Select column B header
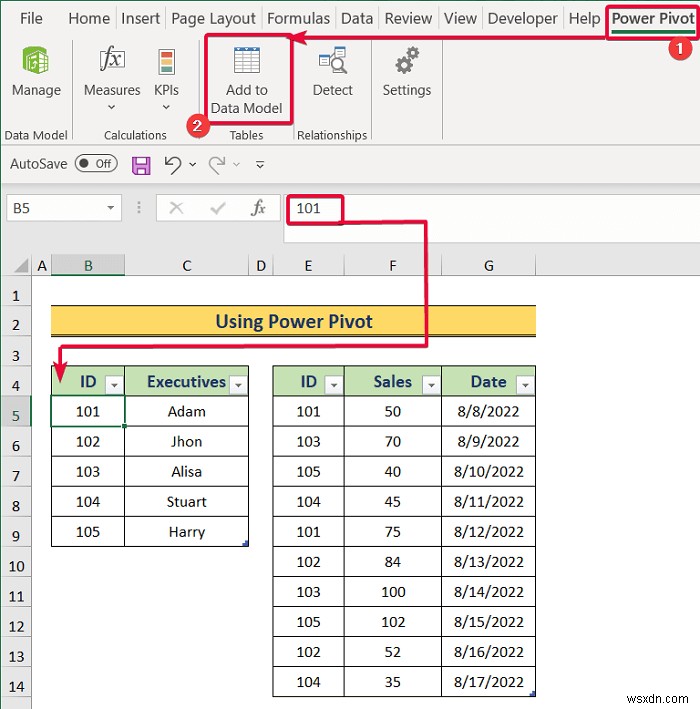 click(x=88, y=266)
